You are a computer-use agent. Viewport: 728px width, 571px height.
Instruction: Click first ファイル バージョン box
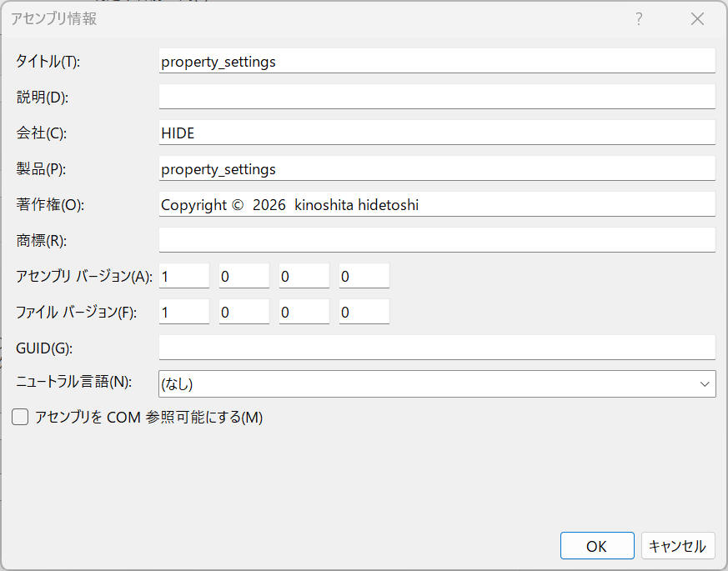pyautogui.click(x=183, y=312)
